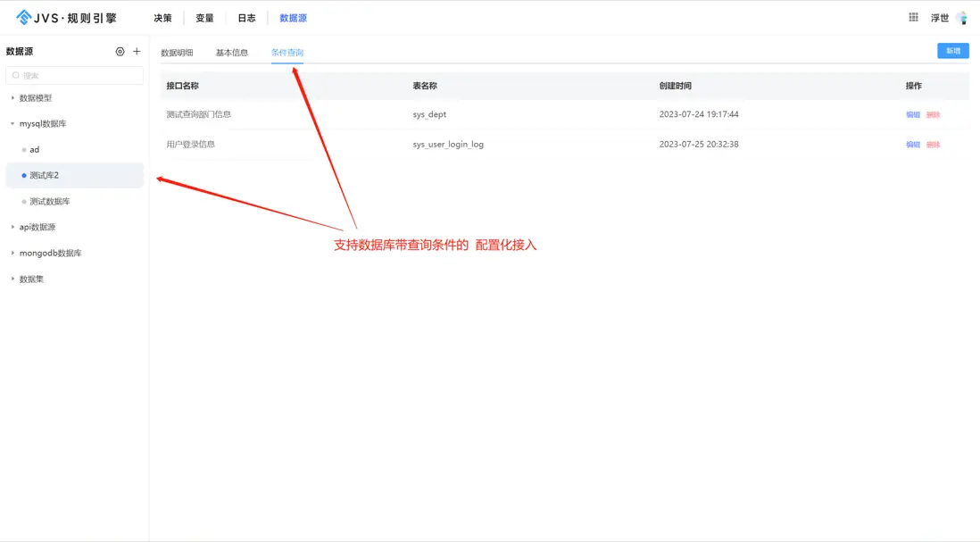The image size is (980, 542).
Task: Delete the sys_dept row
Action: [x=933, y=114]
